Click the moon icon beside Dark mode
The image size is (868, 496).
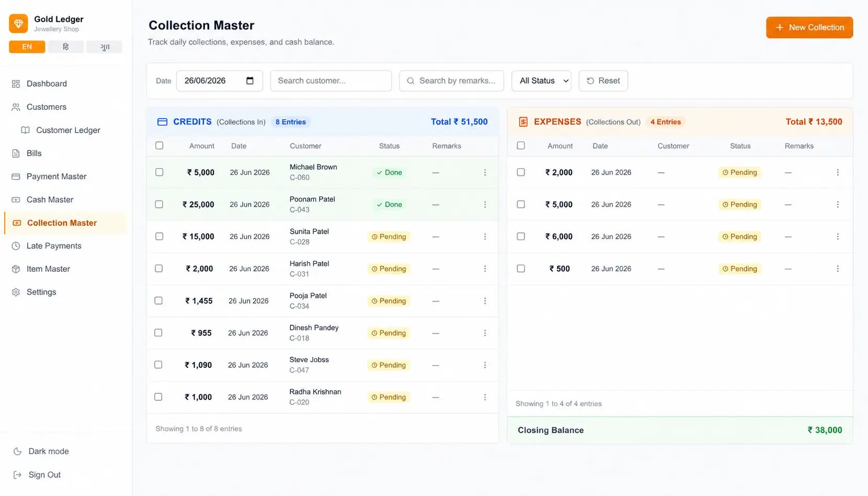(x=17, y=452)
